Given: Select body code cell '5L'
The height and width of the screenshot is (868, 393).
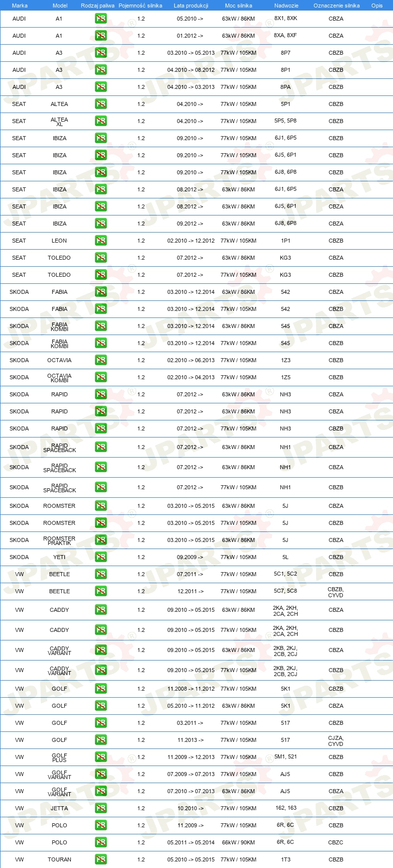Looking at the screenshot, I should click(285, 557).
